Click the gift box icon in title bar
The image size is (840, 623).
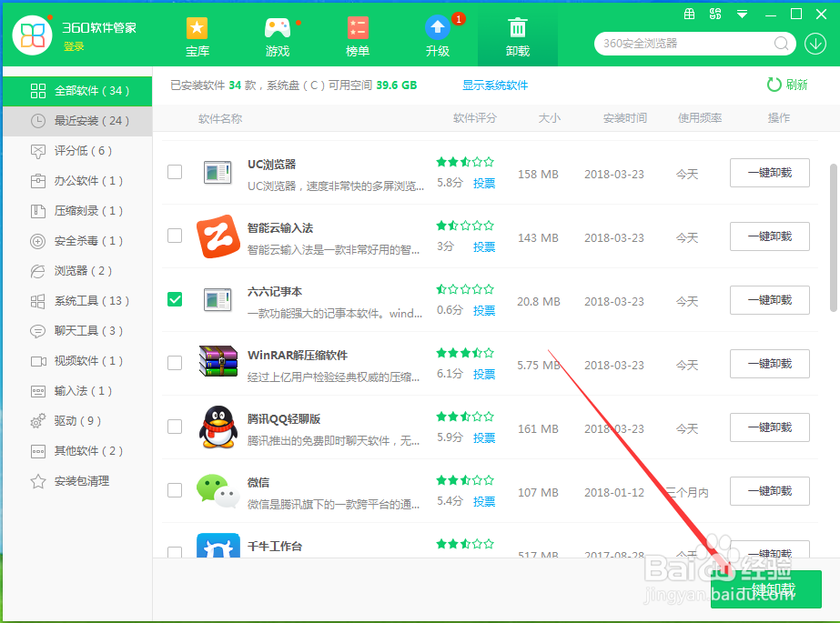click(690, 14)
